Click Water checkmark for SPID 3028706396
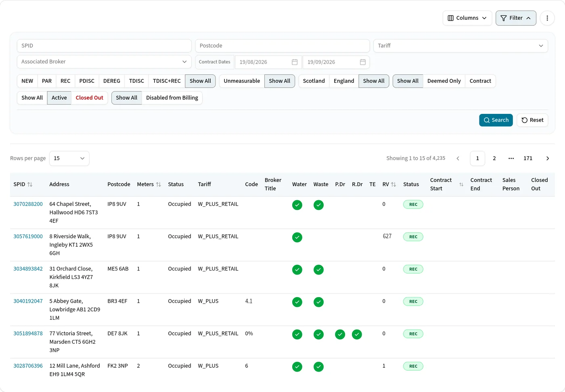This screenshot has width=565, height=392. tap(297, 367)
